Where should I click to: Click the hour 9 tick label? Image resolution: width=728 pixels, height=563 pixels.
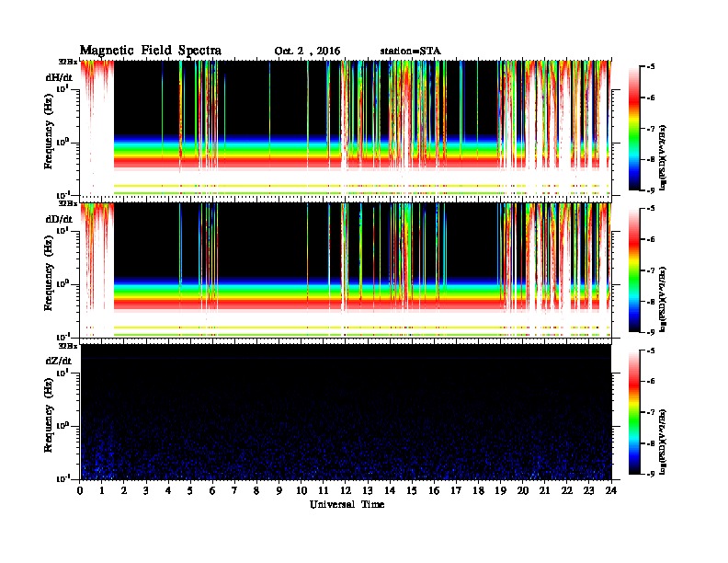click(x=279, y=491)
